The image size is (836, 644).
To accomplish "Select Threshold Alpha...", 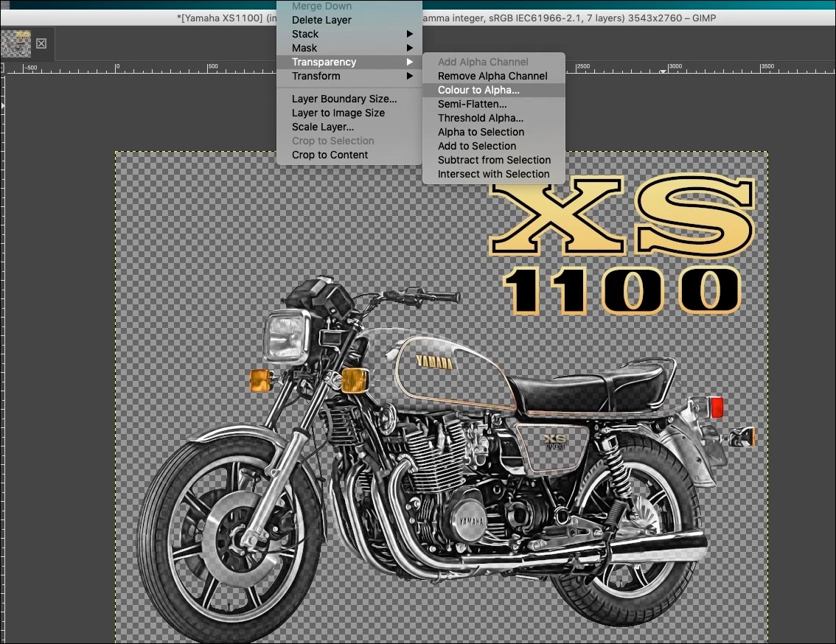I will (x=493, y=118).
